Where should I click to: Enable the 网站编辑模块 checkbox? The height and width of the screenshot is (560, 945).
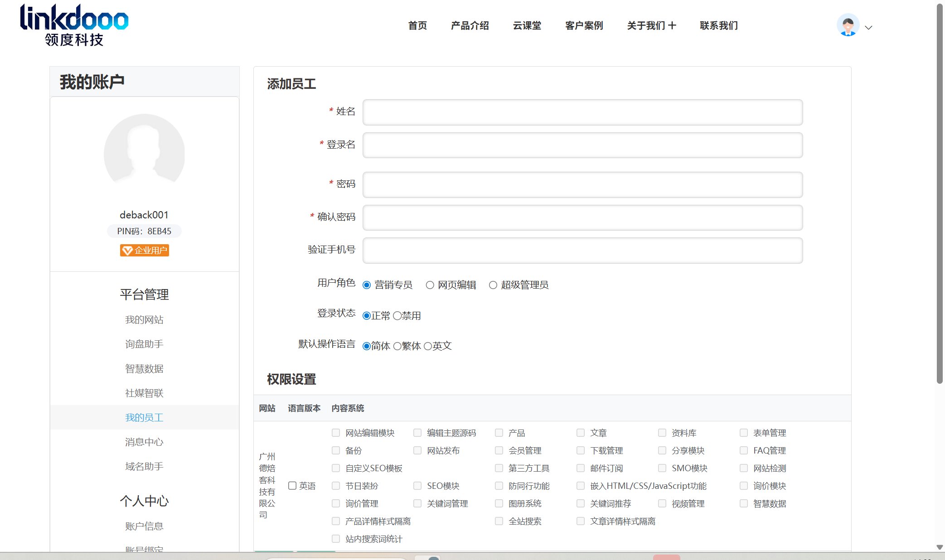[x=336, y=433]
